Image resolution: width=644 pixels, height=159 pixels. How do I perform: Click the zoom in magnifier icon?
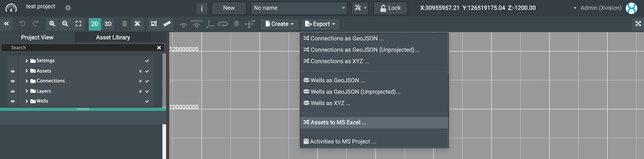coord(52,24)
